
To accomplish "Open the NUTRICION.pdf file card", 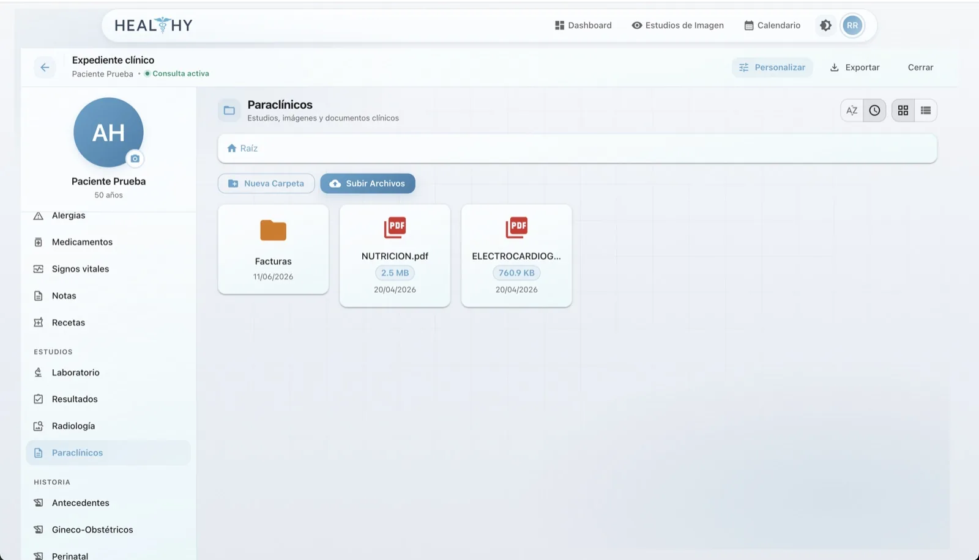I will 395,256.
